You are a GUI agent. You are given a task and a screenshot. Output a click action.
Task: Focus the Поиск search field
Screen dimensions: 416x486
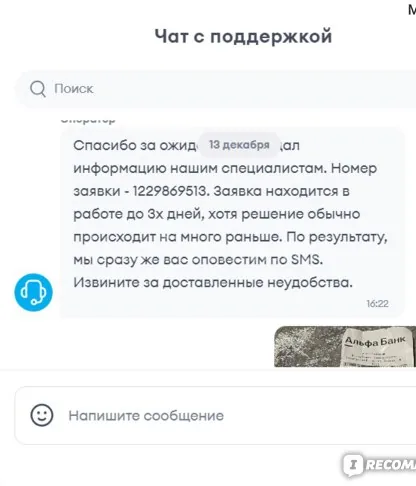coord(216,89)
